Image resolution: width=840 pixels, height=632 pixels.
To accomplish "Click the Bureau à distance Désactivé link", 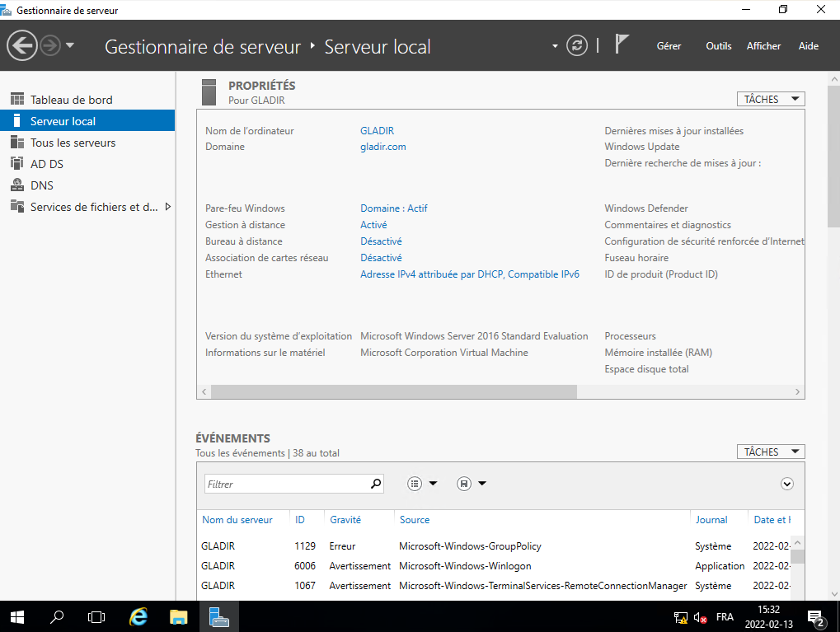I will pyautogui.click(x=381, y=241).
